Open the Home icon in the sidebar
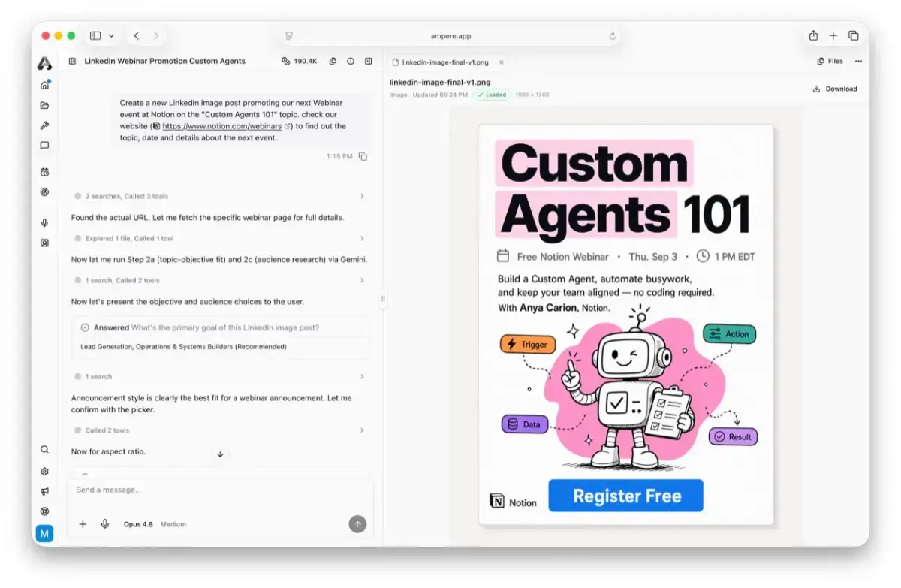Screen dimensions: 901x588 pyautogui.click(x=45, y=85)
